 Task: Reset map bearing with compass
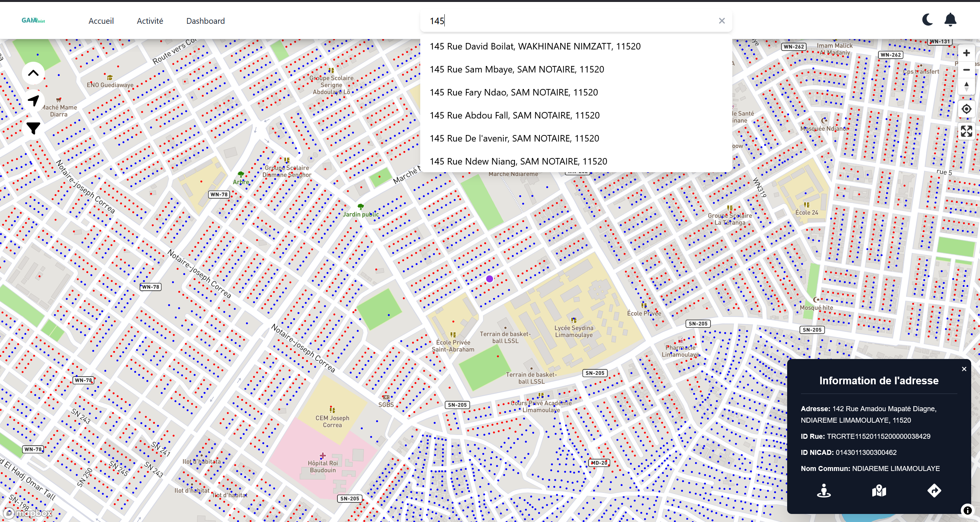point(967,86)
